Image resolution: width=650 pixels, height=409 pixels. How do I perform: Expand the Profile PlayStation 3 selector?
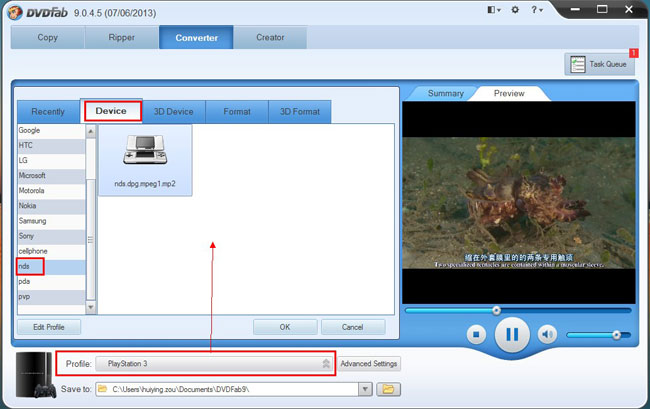325,364
